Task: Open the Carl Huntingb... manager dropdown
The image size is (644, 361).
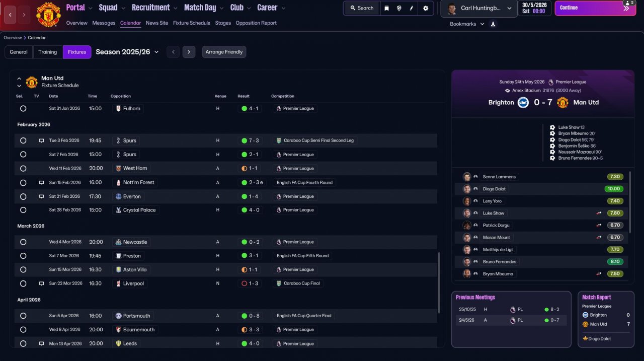Action: tap(479, 9)
